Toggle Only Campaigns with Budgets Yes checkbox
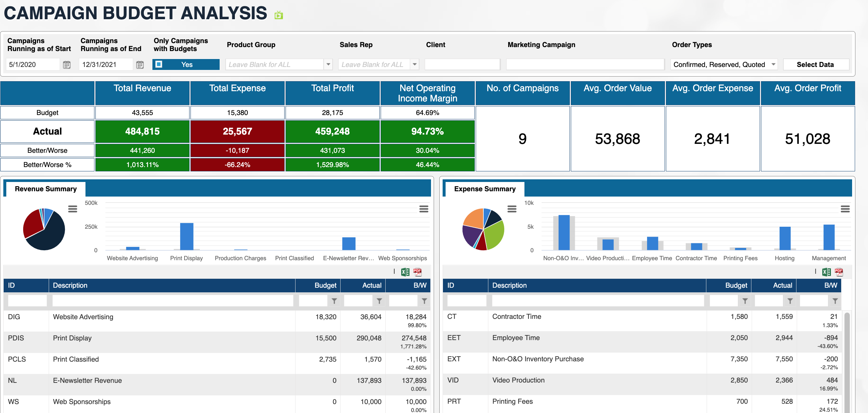This screenshot has height=413, width=868. [x=159, y=64]
